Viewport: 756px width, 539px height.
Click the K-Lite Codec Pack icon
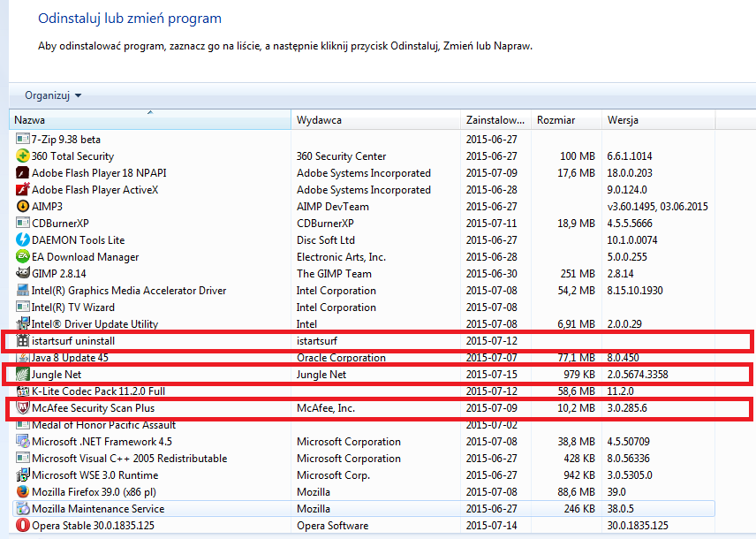click(x=22, y=391)
